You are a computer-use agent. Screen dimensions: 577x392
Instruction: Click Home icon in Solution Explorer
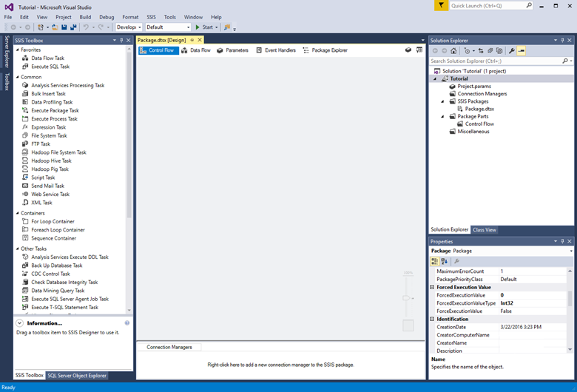pos(453,51)
